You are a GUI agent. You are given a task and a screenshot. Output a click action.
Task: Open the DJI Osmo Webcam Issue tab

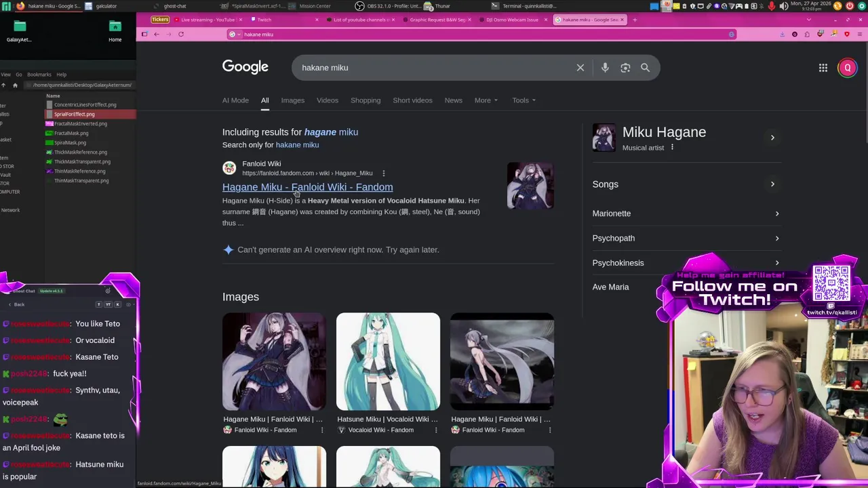(x=512, y=20)
